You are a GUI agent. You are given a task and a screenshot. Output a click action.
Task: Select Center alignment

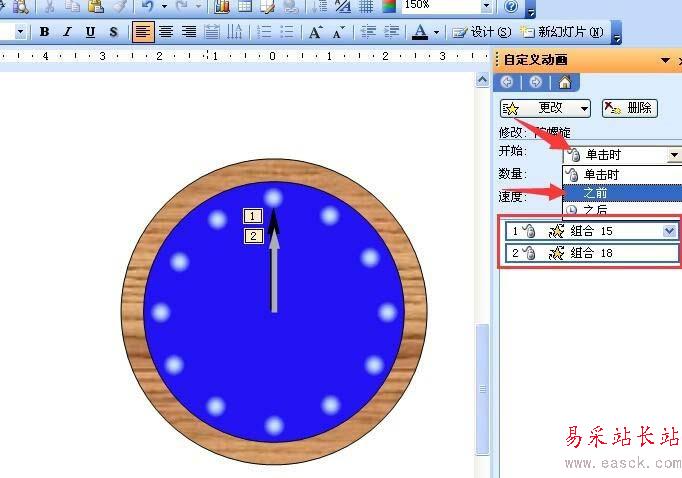(x=166, y=32)
